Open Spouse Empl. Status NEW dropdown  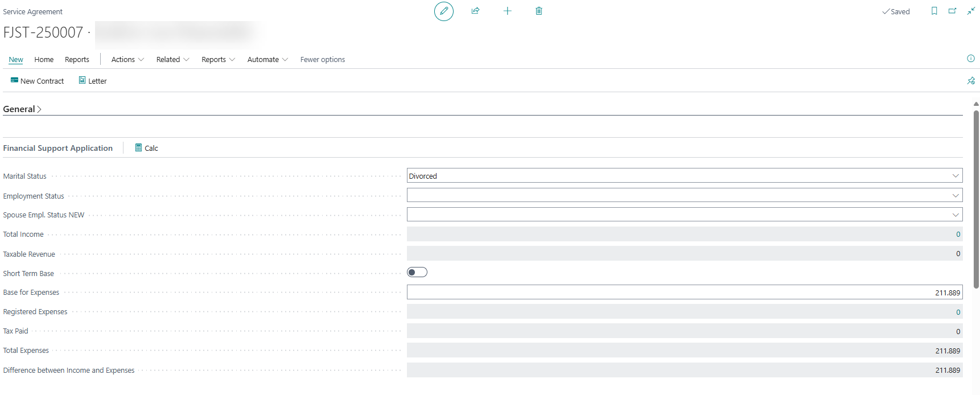685,215
